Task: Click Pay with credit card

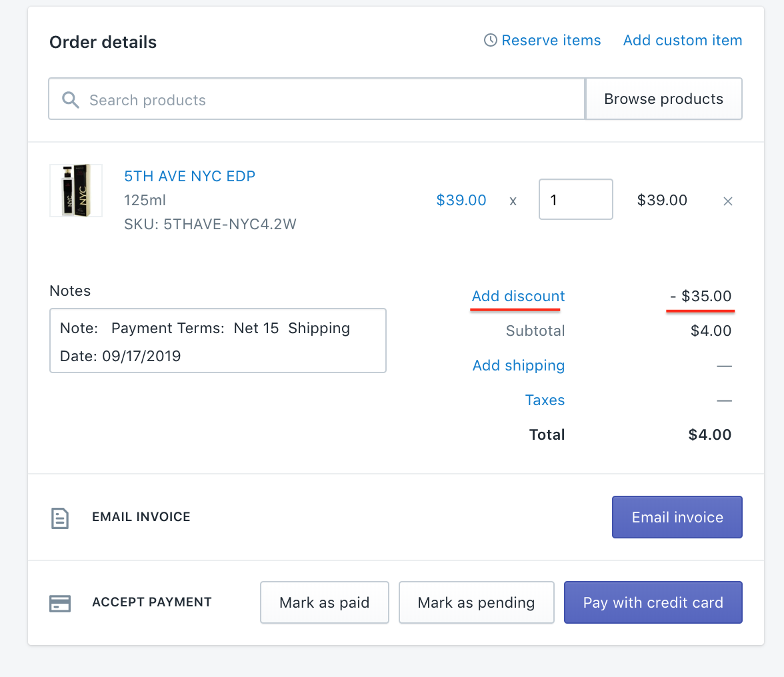Action: pos(653,602)
